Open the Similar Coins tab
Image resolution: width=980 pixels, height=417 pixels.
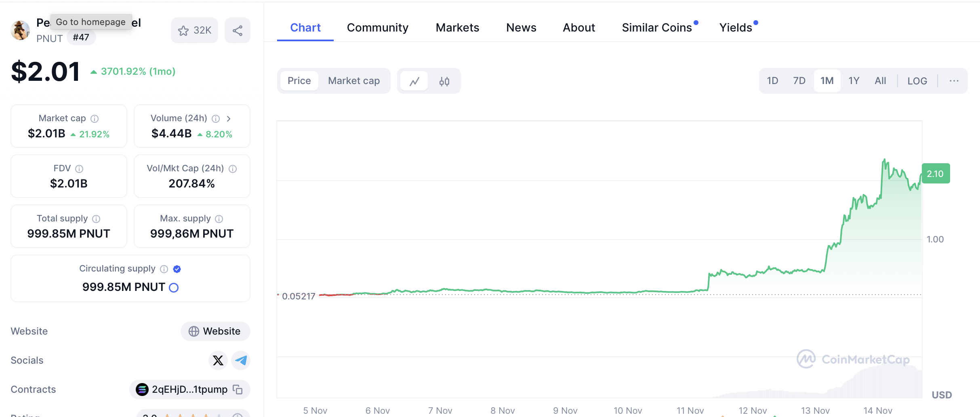[x=657, y=27]
